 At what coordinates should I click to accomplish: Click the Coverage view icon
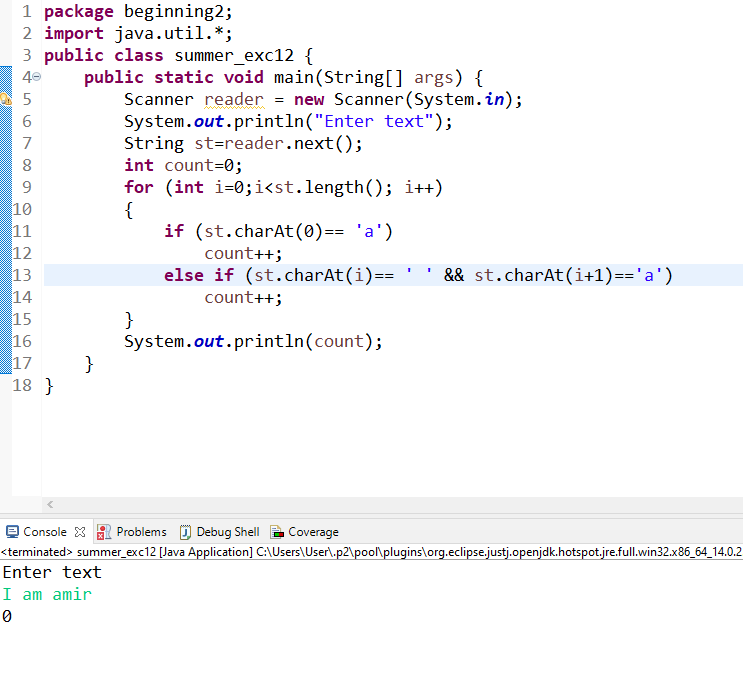277,532
